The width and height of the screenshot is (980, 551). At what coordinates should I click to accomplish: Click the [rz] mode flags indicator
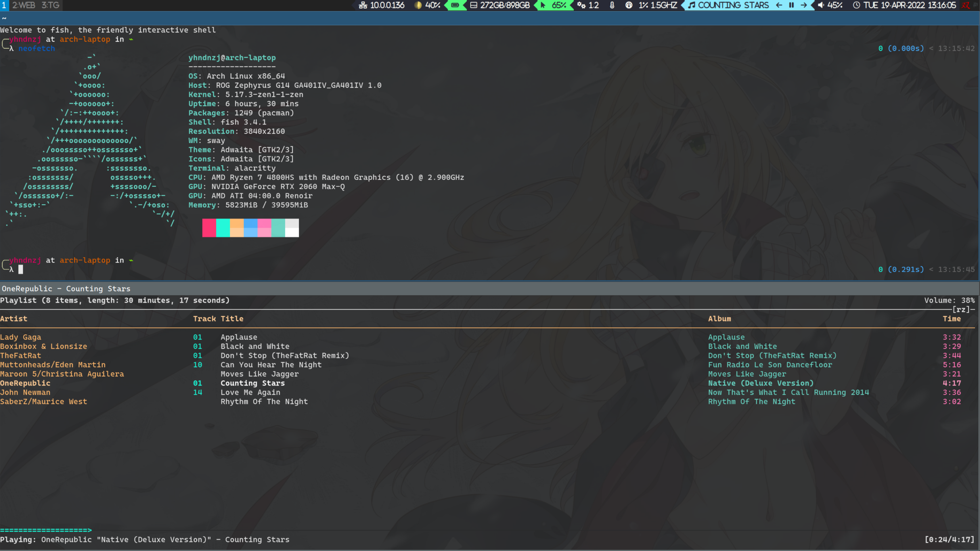tap(961, 309)
